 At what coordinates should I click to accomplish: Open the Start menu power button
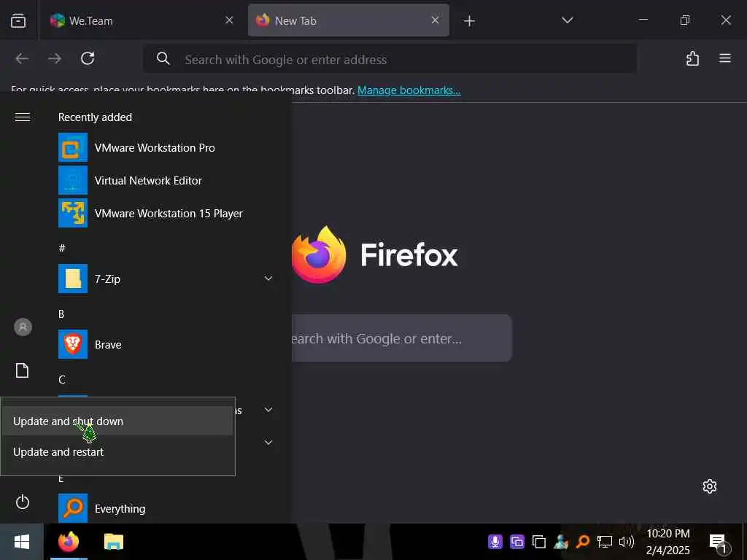pyautogui.click(x=23, y=502)
